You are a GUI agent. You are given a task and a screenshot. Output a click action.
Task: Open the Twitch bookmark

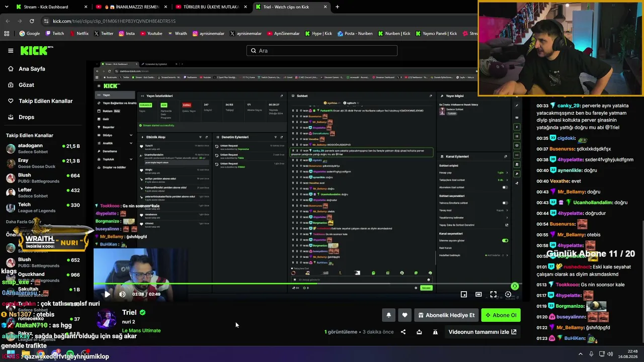coord(55,34)
